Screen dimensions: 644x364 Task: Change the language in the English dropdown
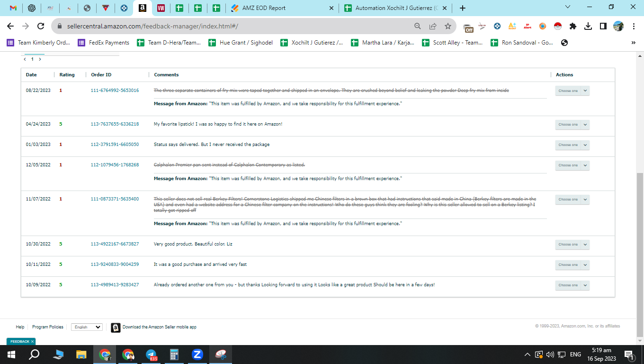87,327
